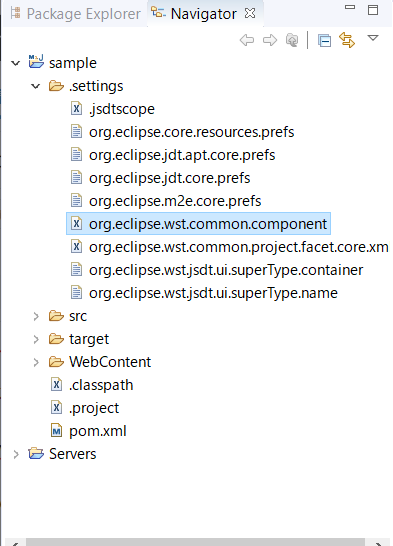Click the horizontal scrollbar at bottom
The width and height of the screenshot is (393, 546).
pyautogui.click(x=195, y=542)
